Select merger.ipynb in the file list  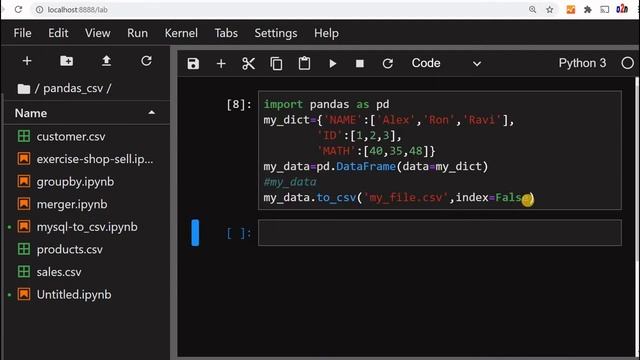point(87,204)
